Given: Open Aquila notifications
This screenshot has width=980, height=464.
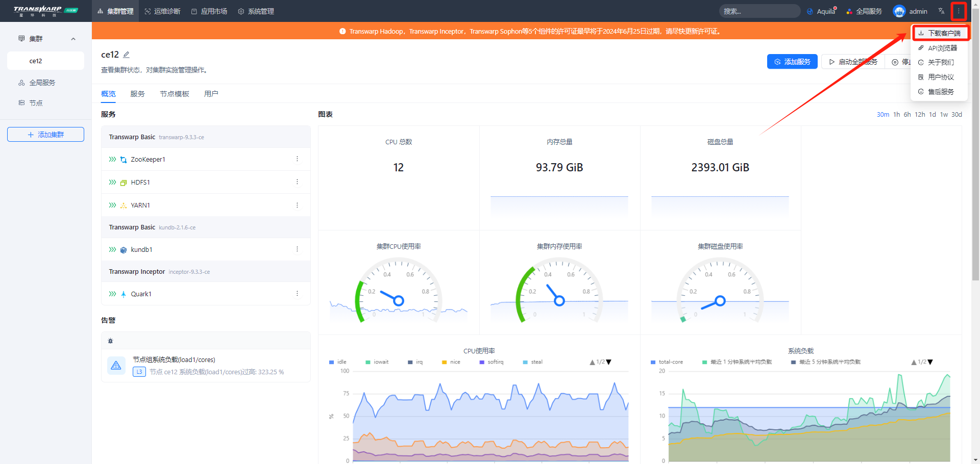Looking at the screenshot, I should pos(821,11).
